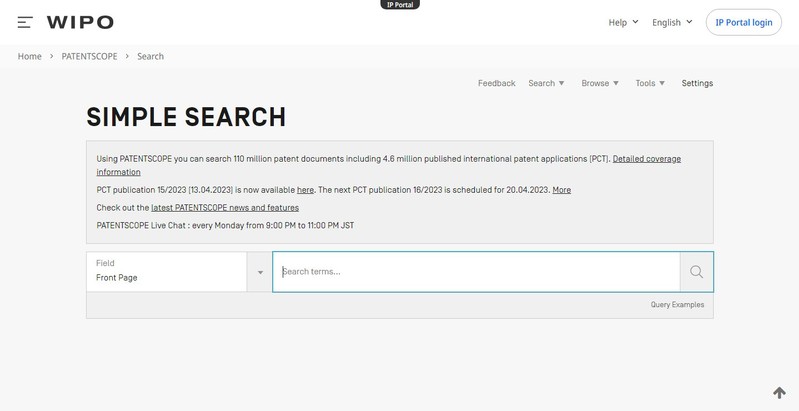Screen dimensions: 799x411
Task: Click Query Examples link
Action: pyautogui.click(x=677, y=305)
